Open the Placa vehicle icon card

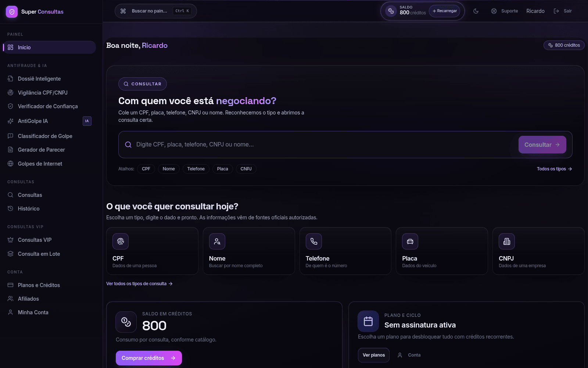[x=442, y=251]
